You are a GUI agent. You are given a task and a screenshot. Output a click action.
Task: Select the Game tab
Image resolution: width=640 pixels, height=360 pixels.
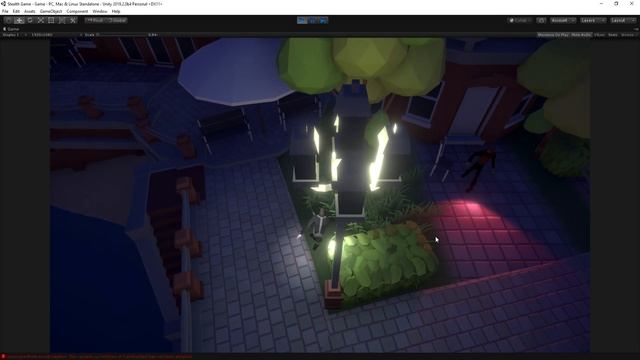tap(11, 29)
